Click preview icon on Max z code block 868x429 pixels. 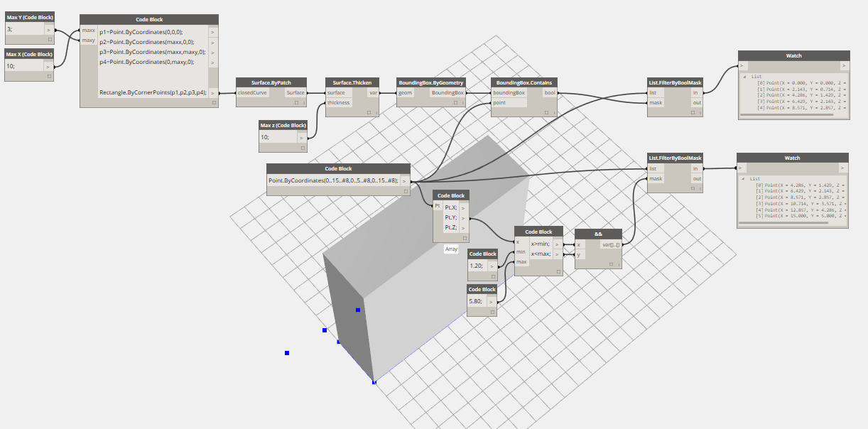(303, 148)
